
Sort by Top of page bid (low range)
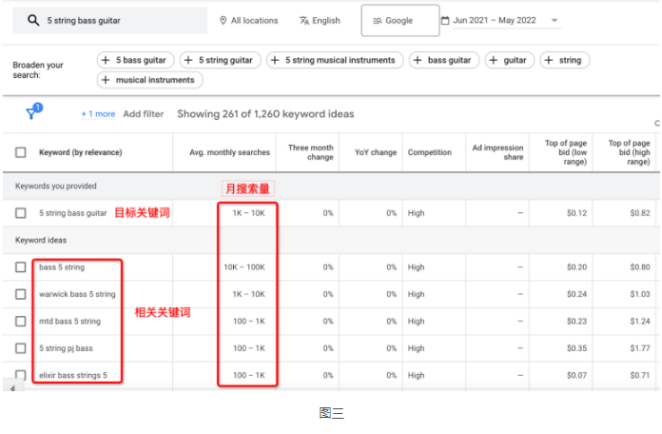click(x=566, y=152)
